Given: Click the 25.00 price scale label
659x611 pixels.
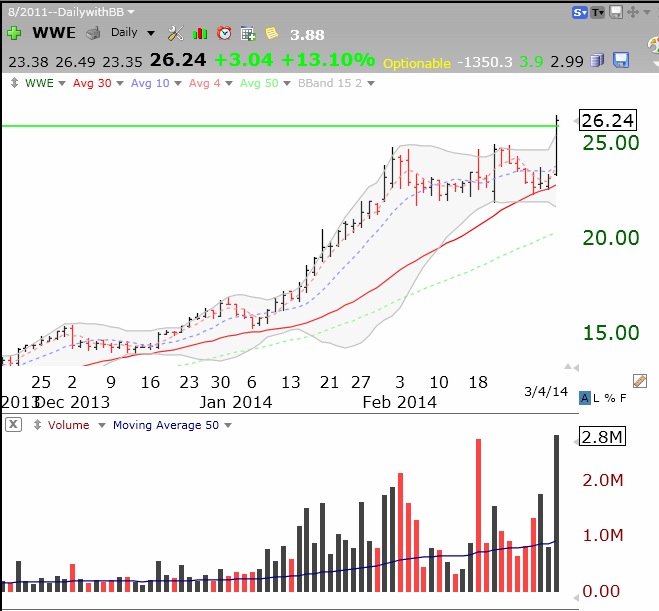Looking at the screenshot, I should [x=611, y=143].
